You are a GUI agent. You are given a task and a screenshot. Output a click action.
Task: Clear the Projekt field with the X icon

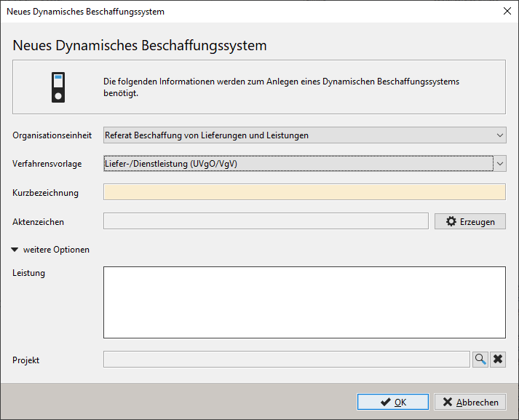coord(498,359)
